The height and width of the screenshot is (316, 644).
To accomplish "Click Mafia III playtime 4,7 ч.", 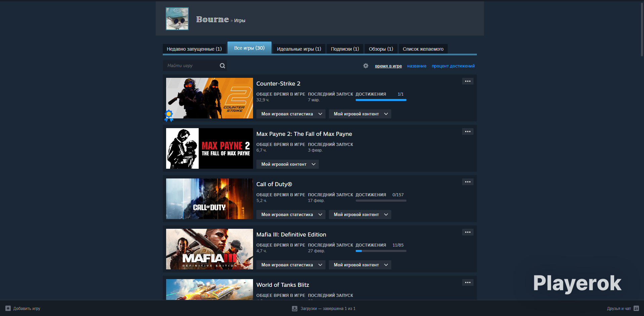I will coord(262,251).
